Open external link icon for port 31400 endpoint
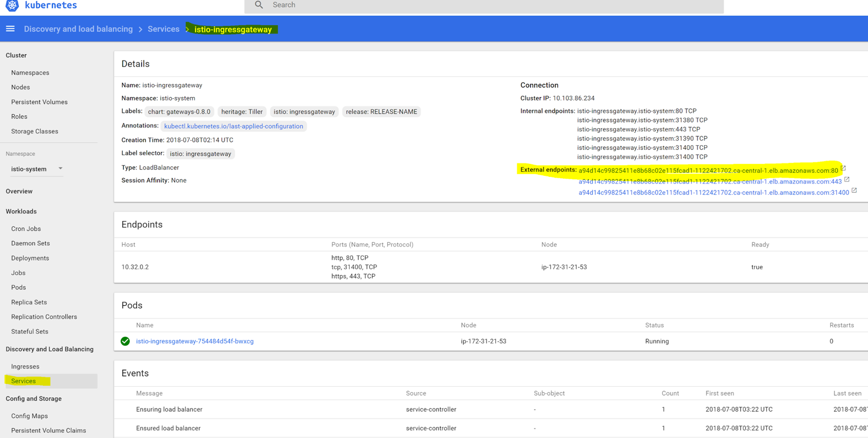 (x=854, y=190)
